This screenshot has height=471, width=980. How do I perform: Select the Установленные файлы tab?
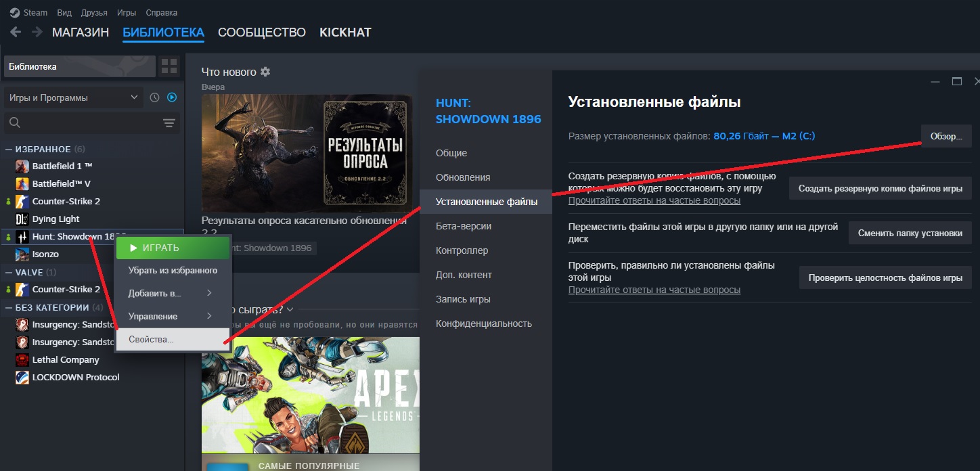pyautogui.click(x=486, y=202)
